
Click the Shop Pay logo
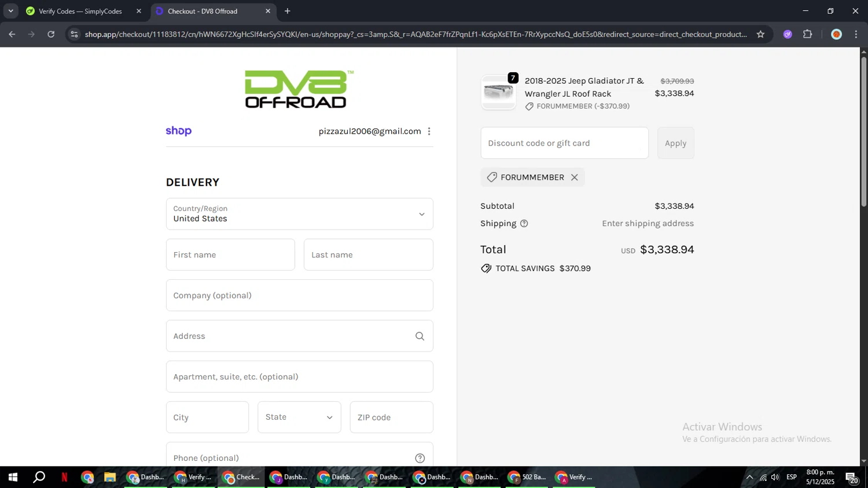178,131
